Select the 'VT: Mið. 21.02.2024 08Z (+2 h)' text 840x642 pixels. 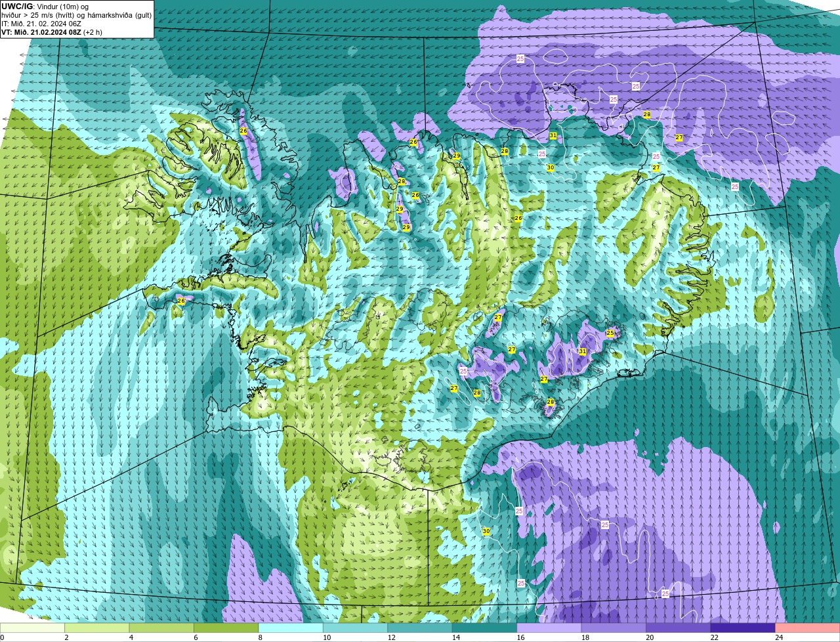coord(52,32)
